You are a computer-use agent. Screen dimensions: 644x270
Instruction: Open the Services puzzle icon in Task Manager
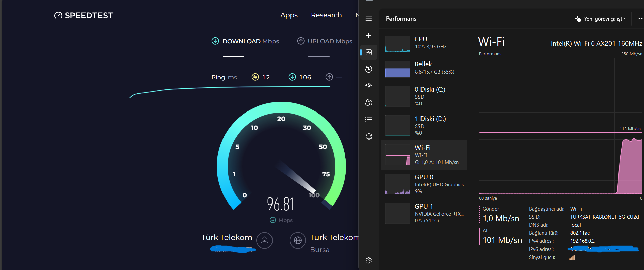click(369, 136)
